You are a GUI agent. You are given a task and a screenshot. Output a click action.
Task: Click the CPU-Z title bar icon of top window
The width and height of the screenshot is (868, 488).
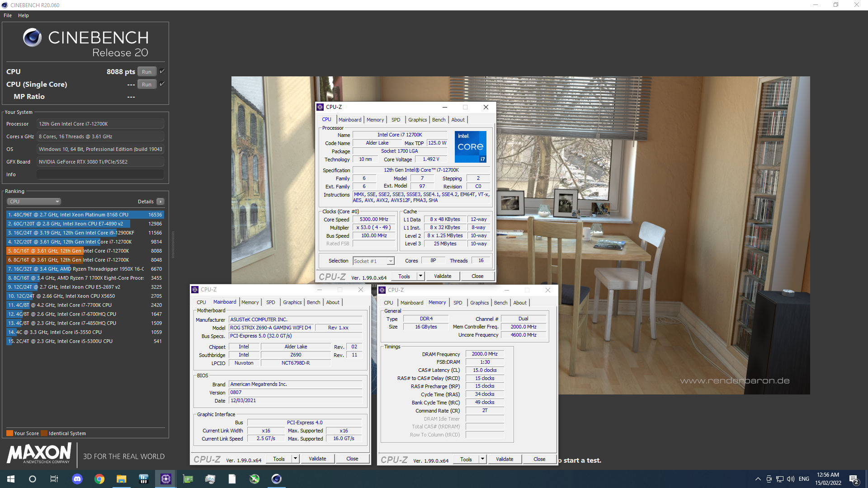321,107
